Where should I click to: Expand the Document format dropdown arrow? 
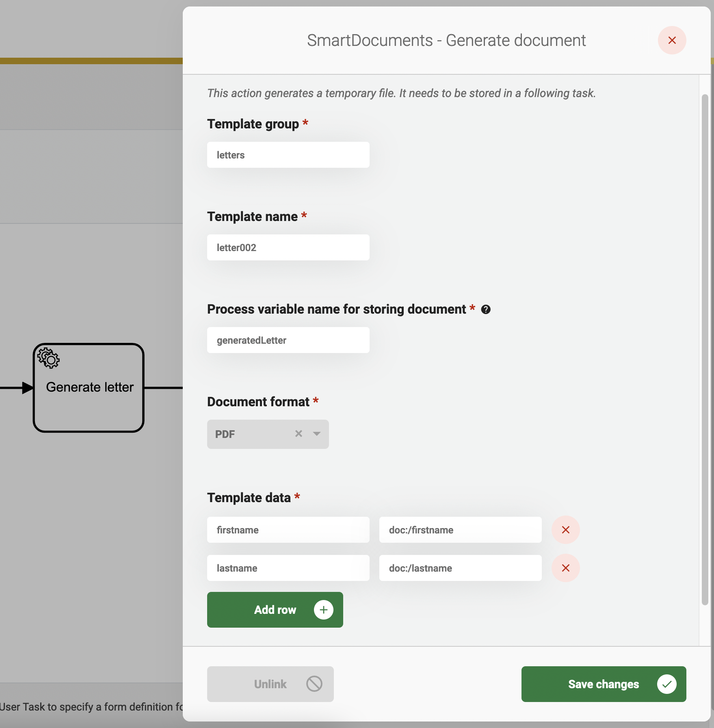(317, 434)
